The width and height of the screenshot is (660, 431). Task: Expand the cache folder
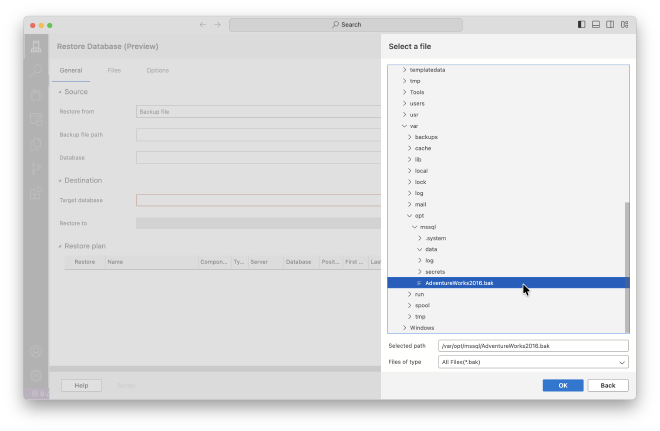pyautogui.click(x=409, y=148)
